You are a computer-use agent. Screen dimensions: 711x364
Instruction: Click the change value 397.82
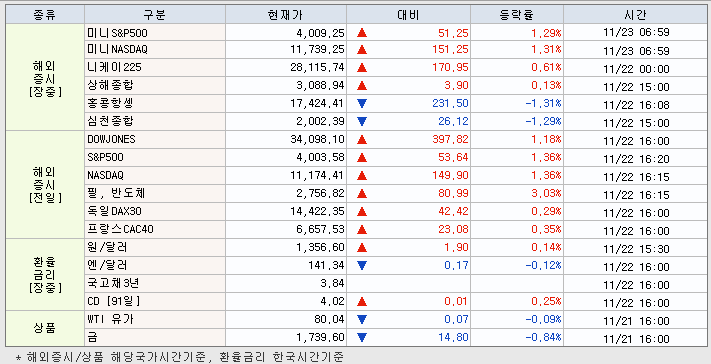pyautogui.click(x=450, y=139)
